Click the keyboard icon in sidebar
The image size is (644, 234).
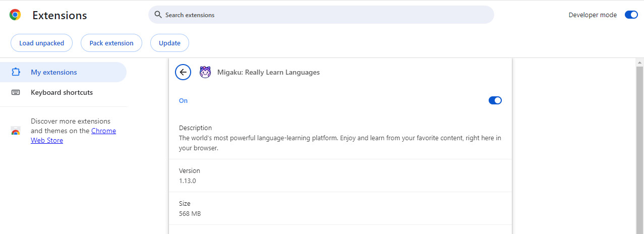16,92
